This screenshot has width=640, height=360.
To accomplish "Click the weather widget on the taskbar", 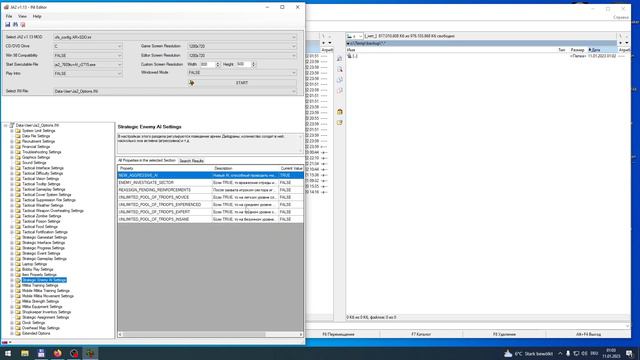I will [529, 353].
